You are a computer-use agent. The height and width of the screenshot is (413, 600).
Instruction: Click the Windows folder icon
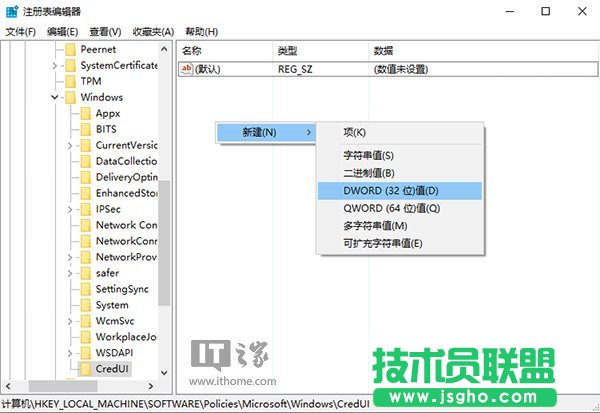click(70, 97)
